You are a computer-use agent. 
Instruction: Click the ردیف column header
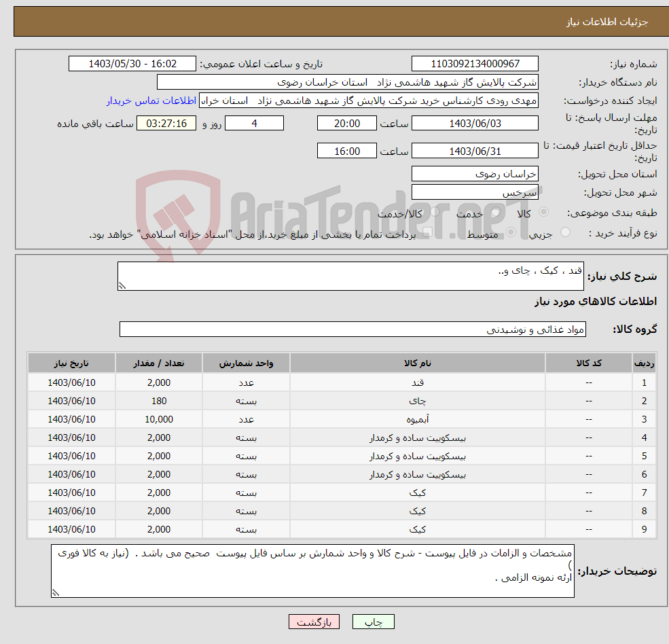coord(645,363)
